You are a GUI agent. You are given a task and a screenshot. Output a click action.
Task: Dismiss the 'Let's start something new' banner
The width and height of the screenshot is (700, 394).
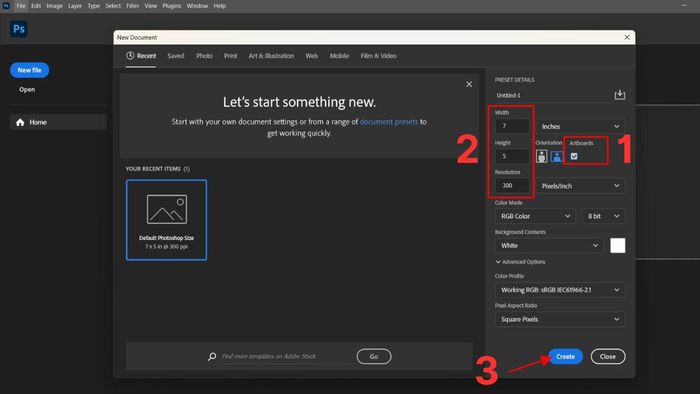click(469, 84)
